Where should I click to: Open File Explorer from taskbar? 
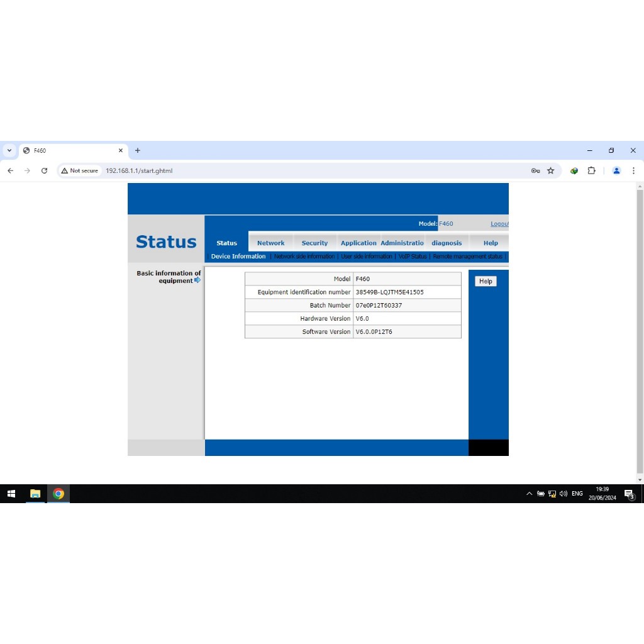click(35, 494)
